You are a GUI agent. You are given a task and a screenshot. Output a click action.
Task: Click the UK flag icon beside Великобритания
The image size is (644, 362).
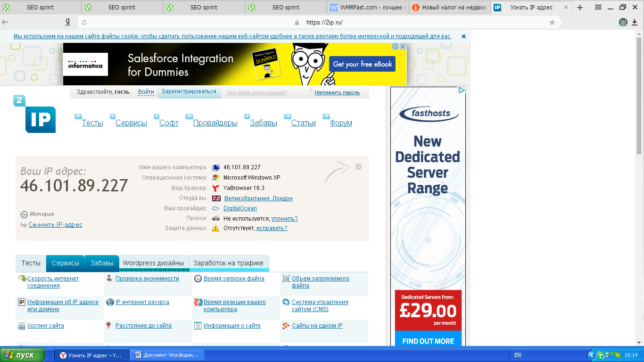pos(216,198)
